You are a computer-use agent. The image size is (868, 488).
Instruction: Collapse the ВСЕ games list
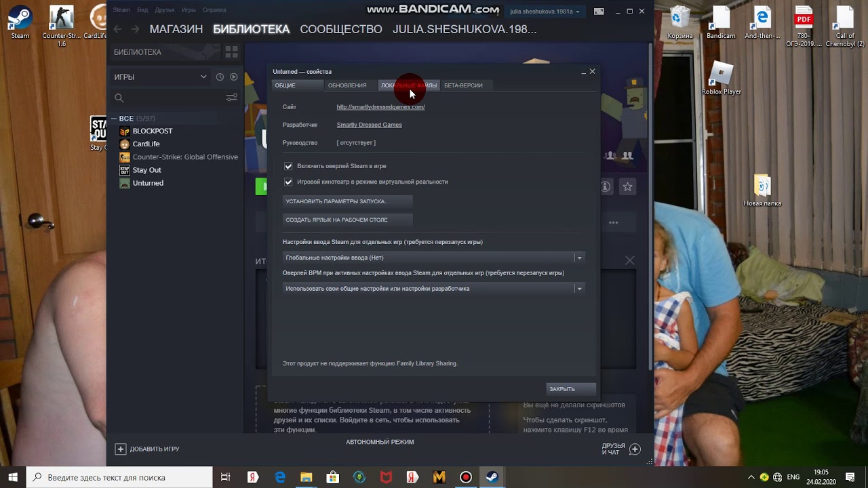point(114,119)
